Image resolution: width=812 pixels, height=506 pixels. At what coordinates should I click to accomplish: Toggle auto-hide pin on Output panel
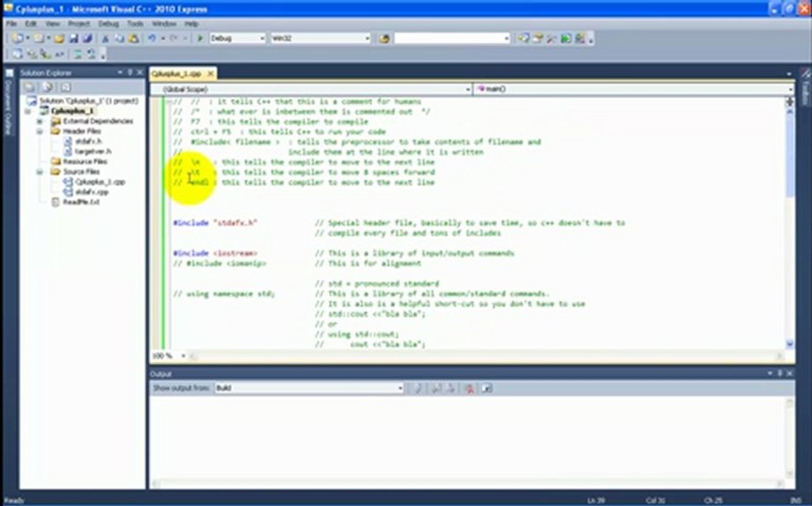coord(780,373)
